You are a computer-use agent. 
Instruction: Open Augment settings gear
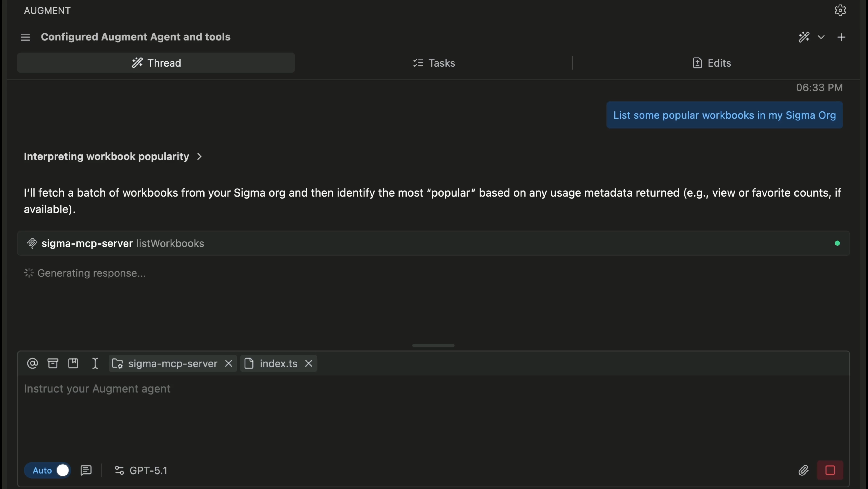coord(840,10)
